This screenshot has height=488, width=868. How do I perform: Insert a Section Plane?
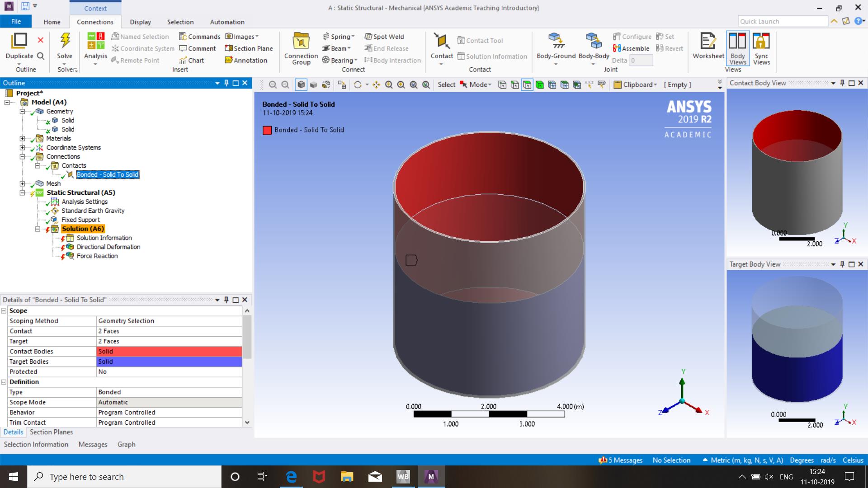248,48
